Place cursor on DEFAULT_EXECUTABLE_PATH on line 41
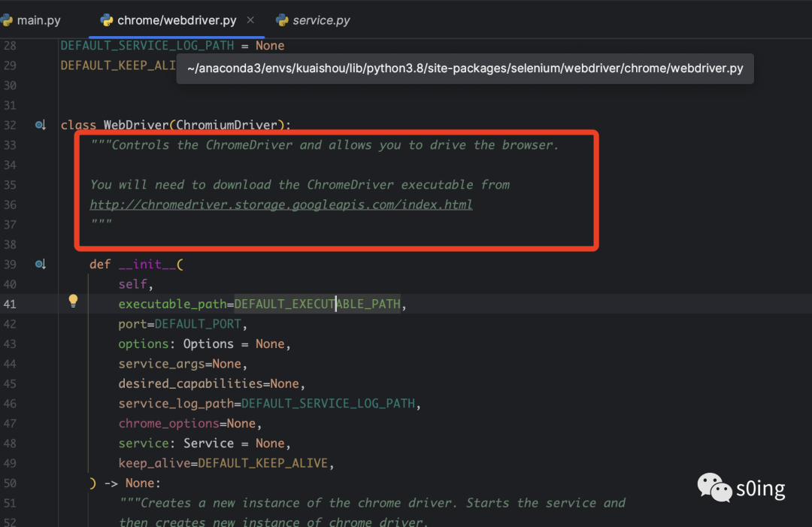Screen dimensions: 812x527 [316, 304]
